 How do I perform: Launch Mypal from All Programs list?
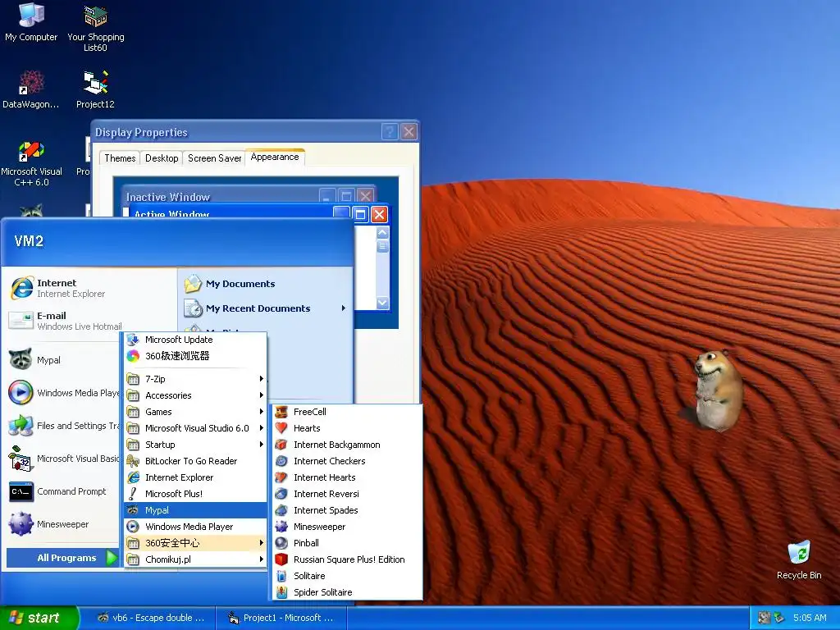point(195,510)
